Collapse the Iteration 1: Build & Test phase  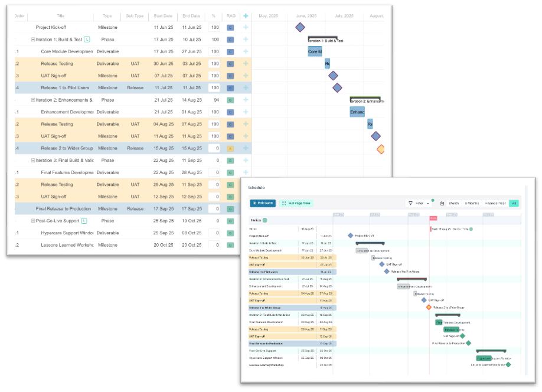33,40
